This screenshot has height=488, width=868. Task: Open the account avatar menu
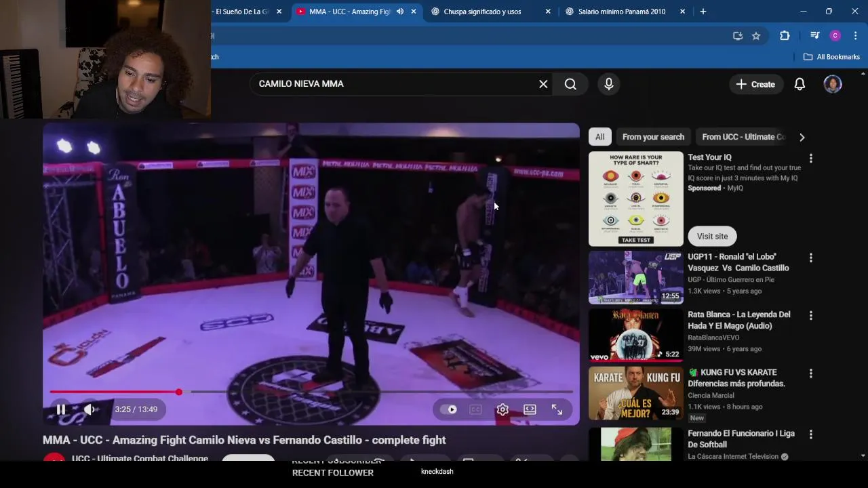(833, 84)
